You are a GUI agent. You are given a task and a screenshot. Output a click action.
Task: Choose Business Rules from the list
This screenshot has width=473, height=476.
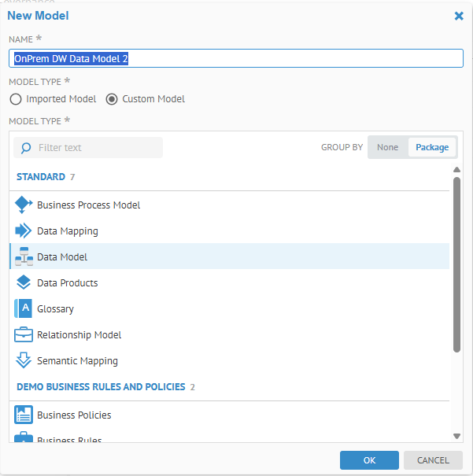(x=69, y=440)
